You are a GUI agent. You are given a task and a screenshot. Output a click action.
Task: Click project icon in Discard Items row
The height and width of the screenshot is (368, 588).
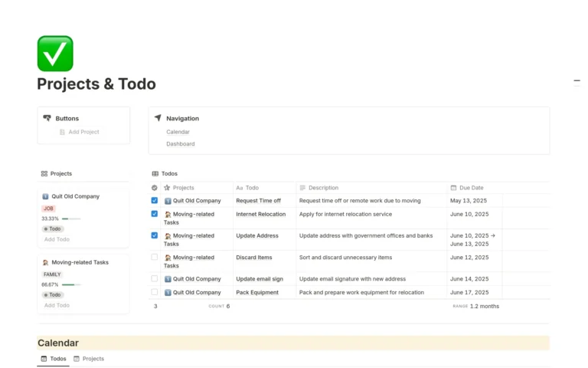coord(168,258)
